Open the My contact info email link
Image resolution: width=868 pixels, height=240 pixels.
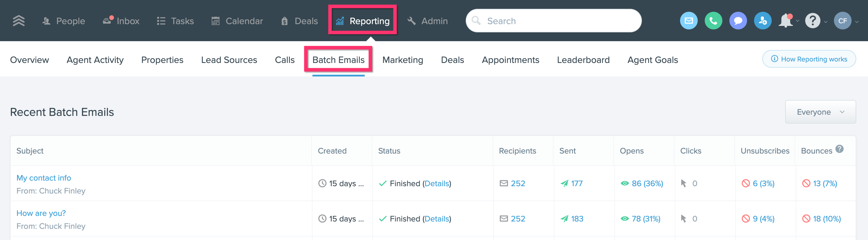click(44, 178)
